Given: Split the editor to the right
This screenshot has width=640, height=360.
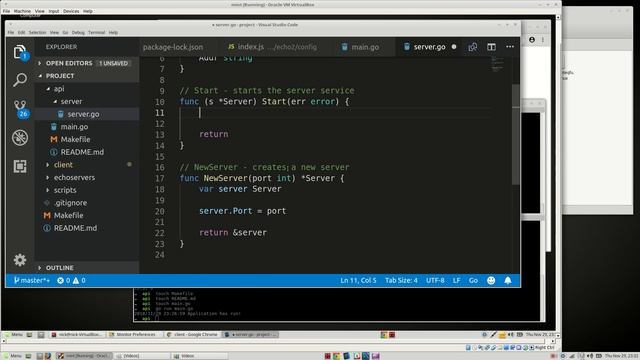Looking at the screenshot, I should click(x=491, y=47).
